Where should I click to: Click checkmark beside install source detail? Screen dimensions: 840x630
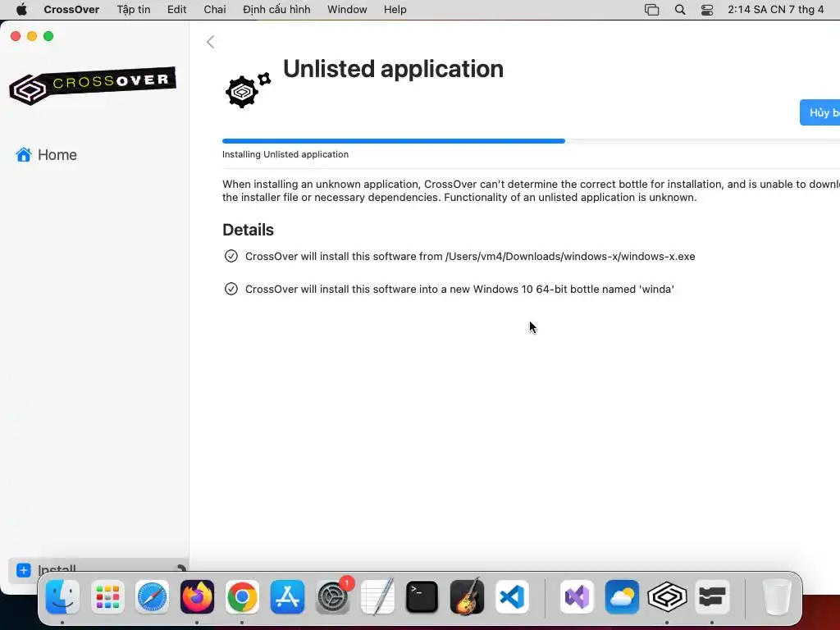coord(231,256)
